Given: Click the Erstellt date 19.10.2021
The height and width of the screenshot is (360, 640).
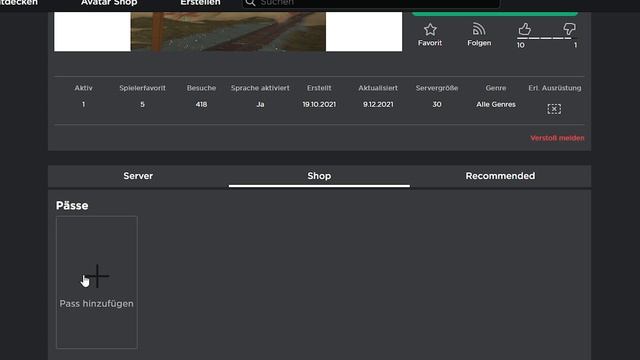Looking at the screenshot, I should coord(319,104).
